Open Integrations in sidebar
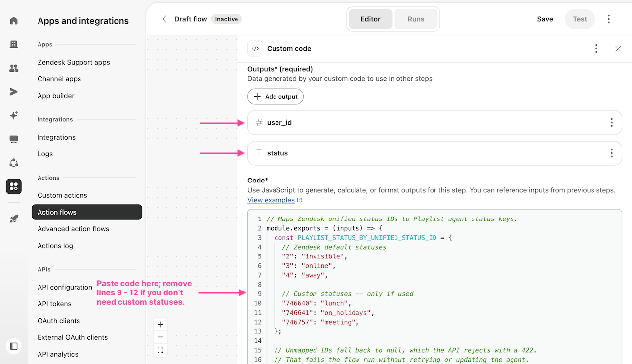Screen dimensions: 632x364 click(x=56, y=137)
